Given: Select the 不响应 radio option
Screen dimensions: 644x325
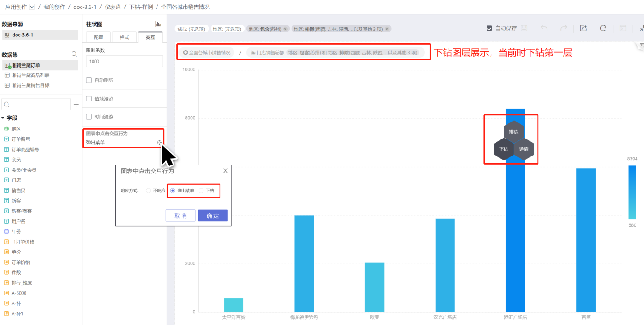Looking at the screenshot, I should point(148,190).
